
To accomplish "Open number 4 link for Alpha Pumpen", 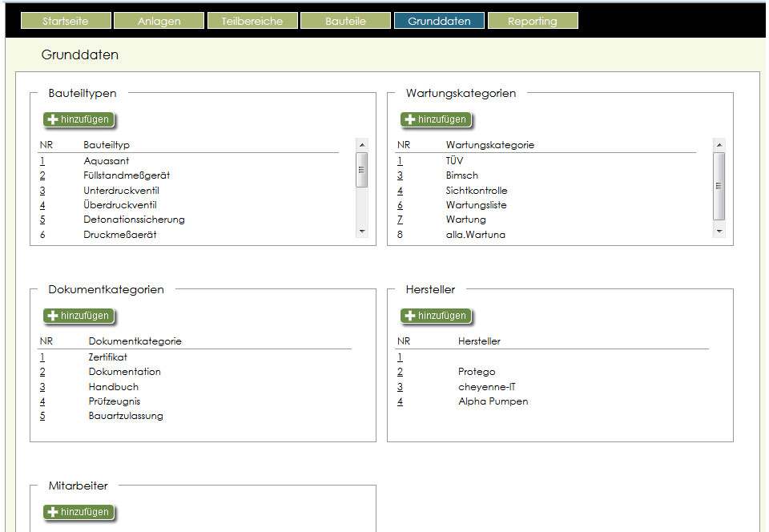I will tap(400, 401).
